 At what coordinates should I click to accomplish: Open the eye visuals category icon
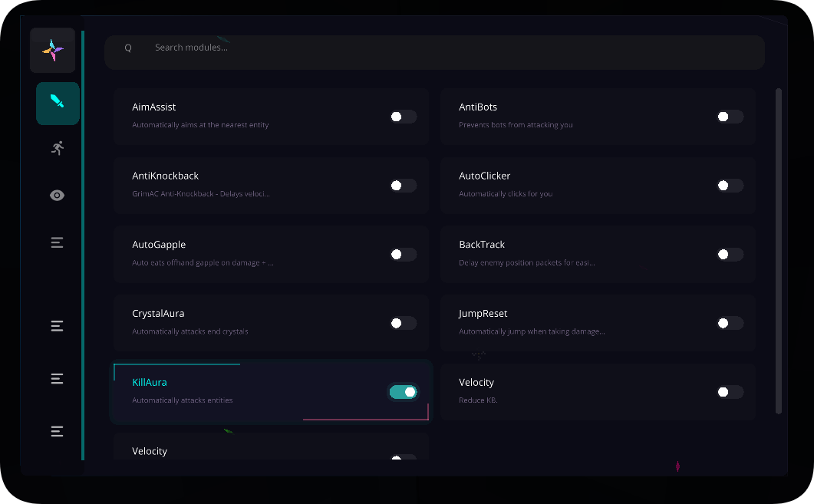(58, 196)
